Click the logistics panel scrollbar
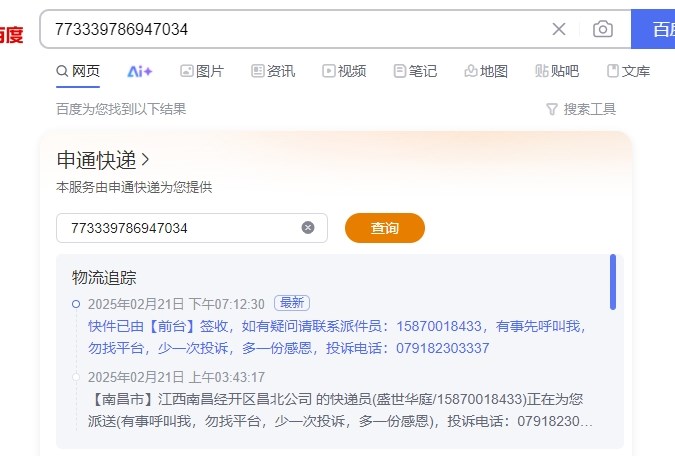The height and width of the screenshot is (456, 675). click(613, 282)
